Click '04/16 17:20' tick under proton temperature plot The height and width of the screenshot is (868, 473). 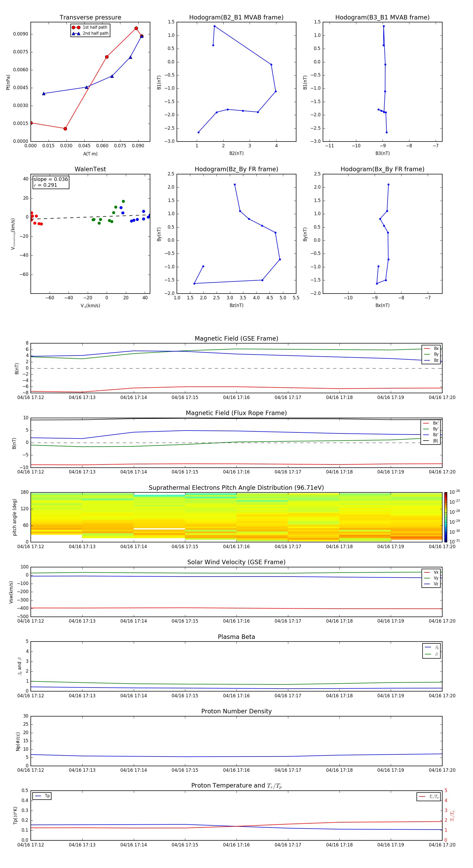pyautogui.click(x=442, y=845)
